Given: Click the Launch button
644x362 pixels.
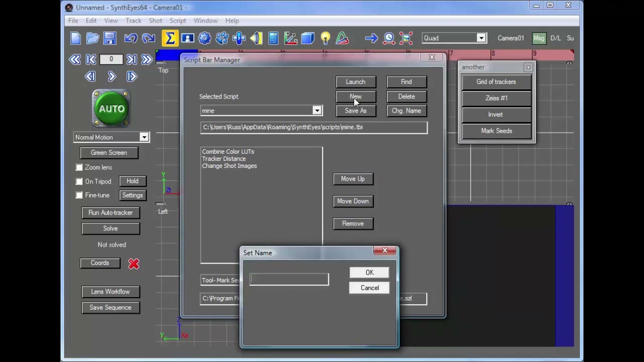Looking at the screenshot, I should tap(356, 82).
